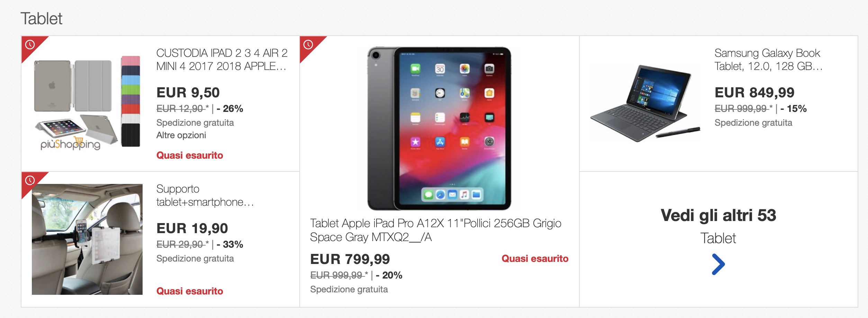Click the EUR 9,50 price
The width and height of the screenshot is (868, 318).
[188, 92]
